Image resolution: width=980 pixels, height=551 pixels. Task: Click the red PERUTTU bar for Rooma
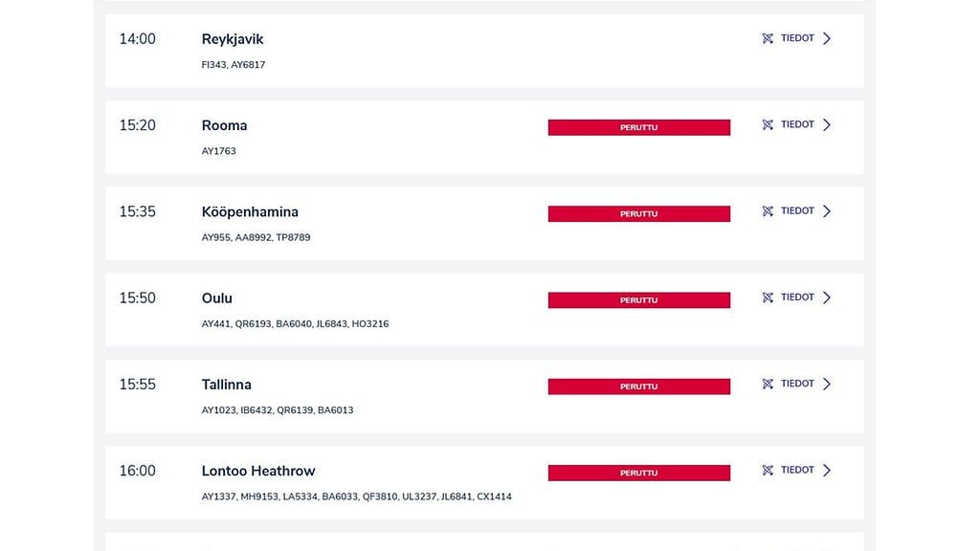pos(638,127)
